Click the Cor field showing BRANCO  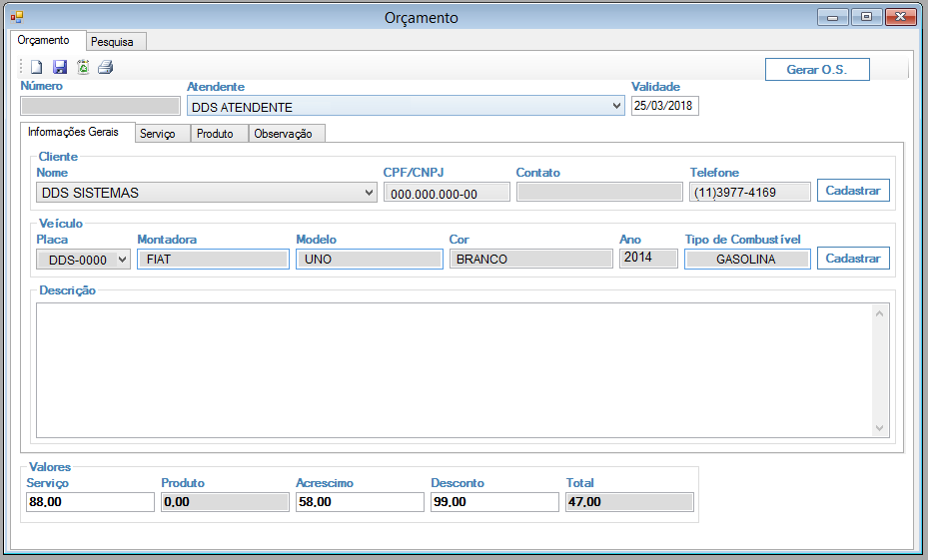pyautogui.click(x=530, y=259)
